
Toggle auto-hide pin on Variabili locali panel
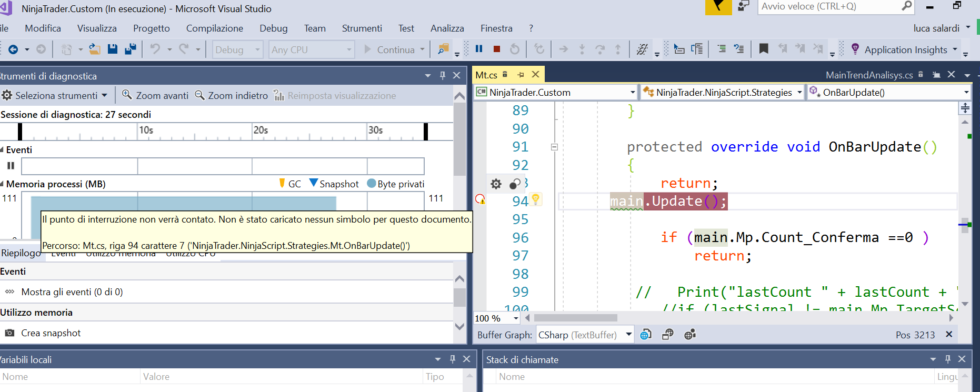click(453, 359)
